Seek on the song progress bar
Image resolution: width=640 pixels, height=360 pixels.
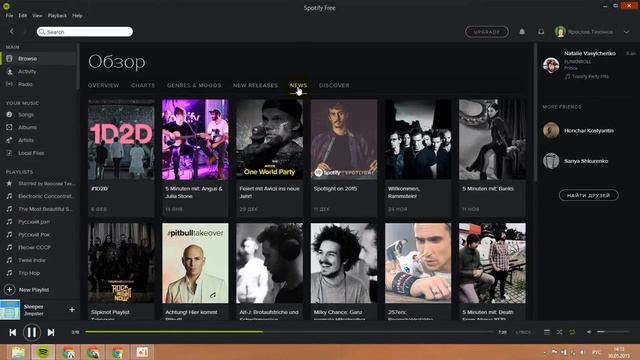[289, 332]
